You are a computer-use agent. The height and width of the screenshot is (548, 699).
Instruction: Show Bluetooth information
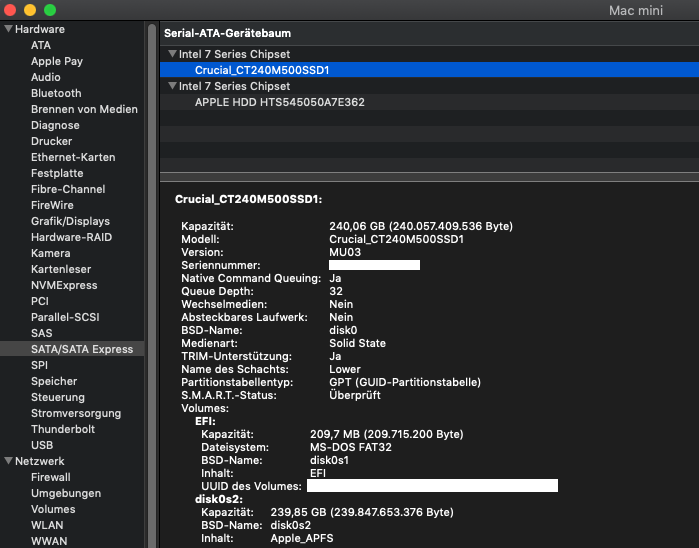point(56,93)
